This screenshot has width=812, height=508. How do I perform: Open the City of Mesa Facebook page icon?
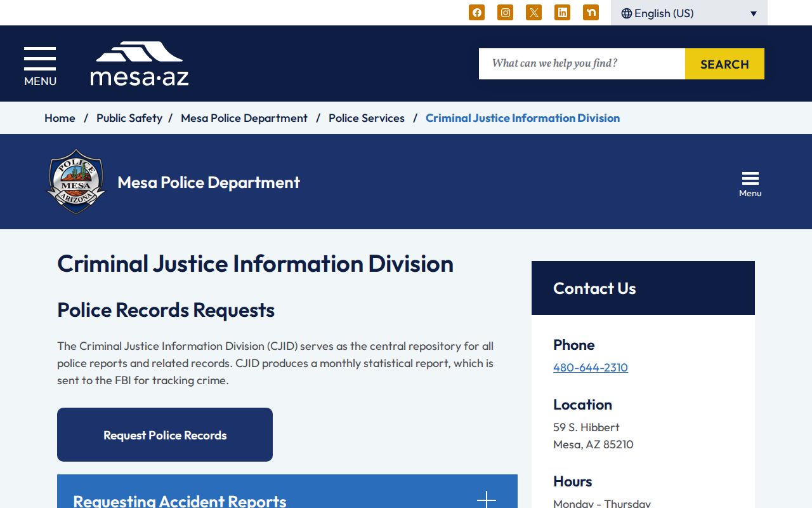[476, 13]
